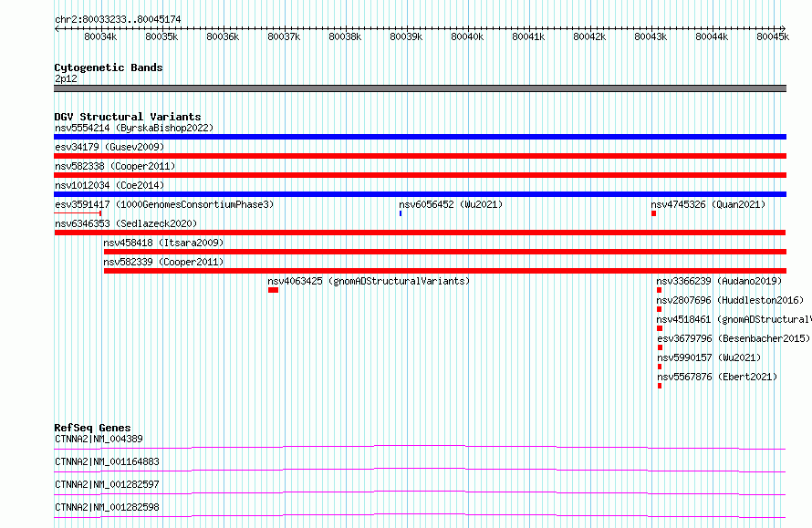Image resolution: width=812 pixels, height=528 pixels.
Task: Click the magenta line for NM_001282598 transcript
Action: [420, 515]
